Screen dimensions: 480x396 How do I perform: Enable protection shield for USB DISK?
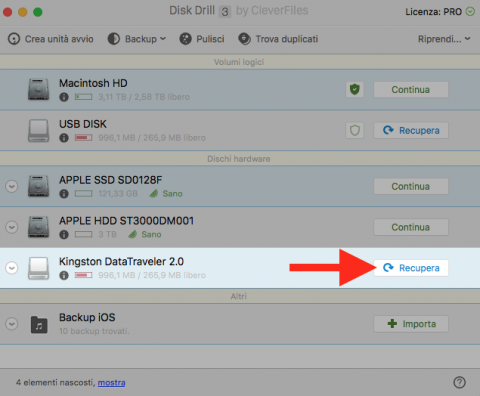[x=355, y=130]
